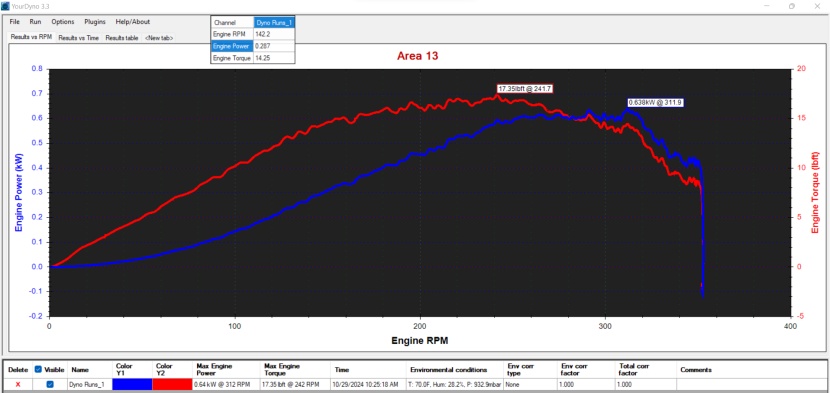The height and width of the screenshot is (393, 830).
Task: Switch to Results table tab
Action: point(122,38)
